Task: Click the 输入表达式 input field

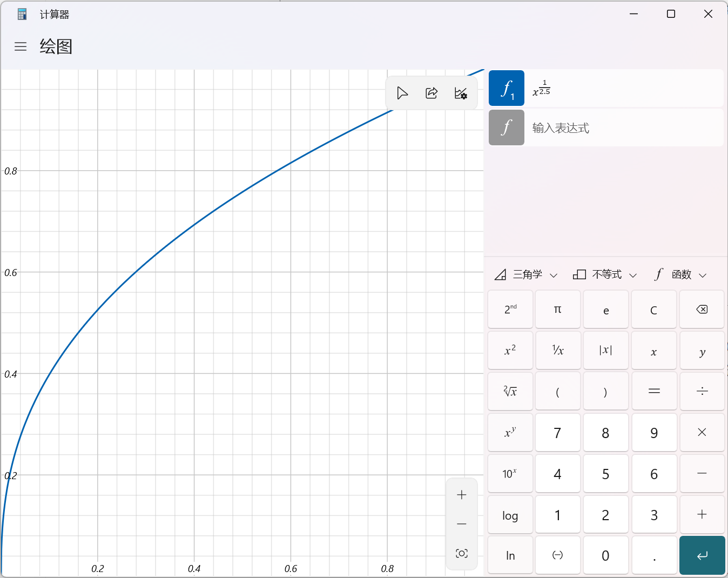Action: [624, 128]
